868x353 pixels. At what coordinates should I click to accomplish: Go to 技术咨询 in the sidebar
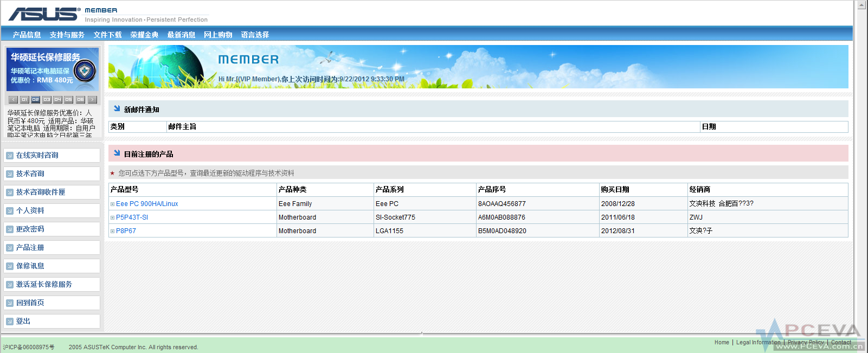coord(30,174)
